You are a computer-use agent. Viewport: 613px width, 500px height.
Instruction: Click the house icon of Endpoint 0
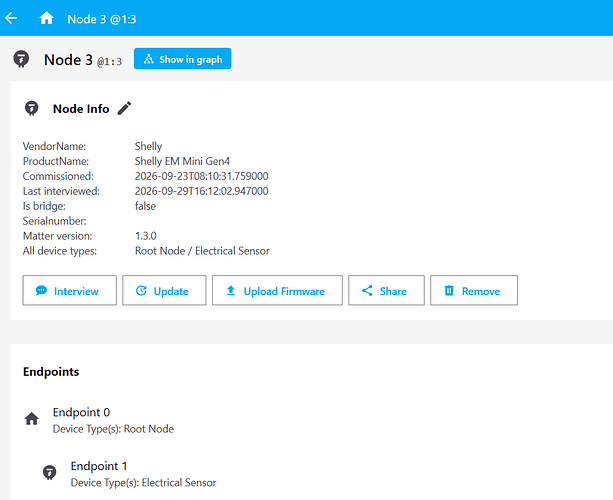(32, 419)
